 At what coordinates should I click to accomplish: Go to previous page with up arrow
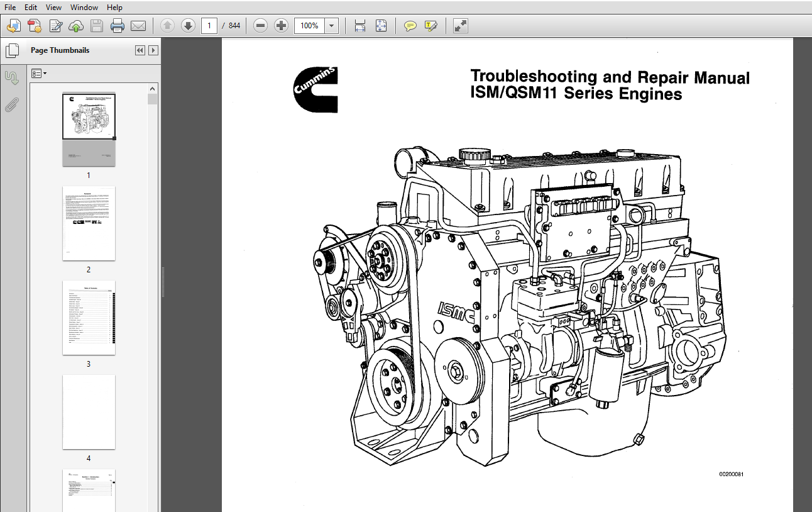(167, 26)
